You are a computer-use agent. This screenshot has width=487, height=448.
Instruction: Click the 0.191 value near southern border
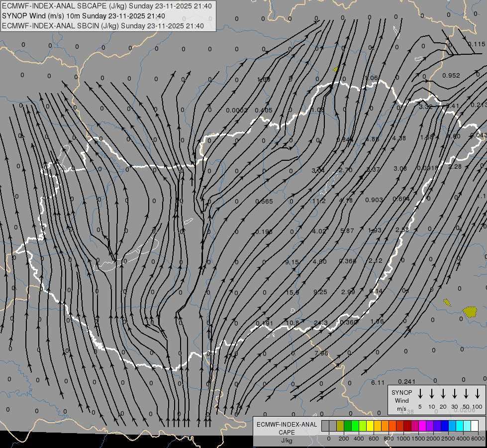pos(264,324)
